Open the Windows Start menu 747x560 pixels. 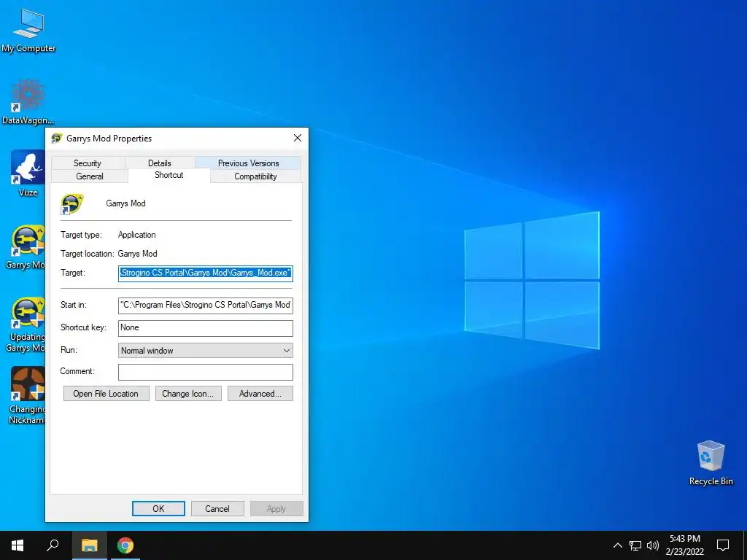tap(18, 545)
